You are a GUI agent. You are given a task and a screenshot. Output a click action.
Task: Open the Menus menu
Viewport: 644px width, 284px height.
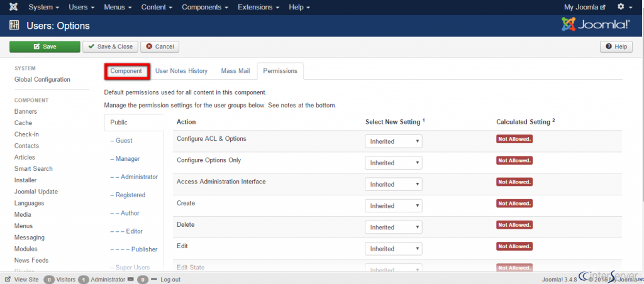point(118,7)
